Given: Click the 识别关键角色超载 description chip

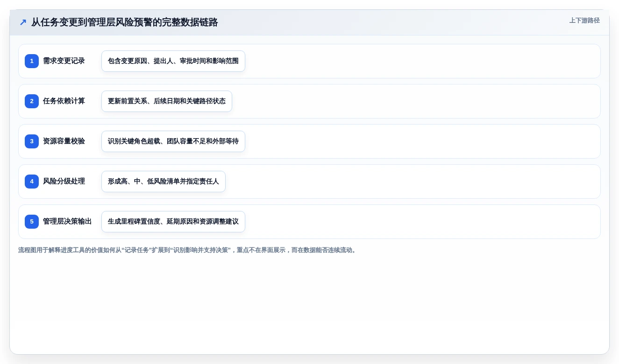Looking at the screenshot, I should 173,141.
